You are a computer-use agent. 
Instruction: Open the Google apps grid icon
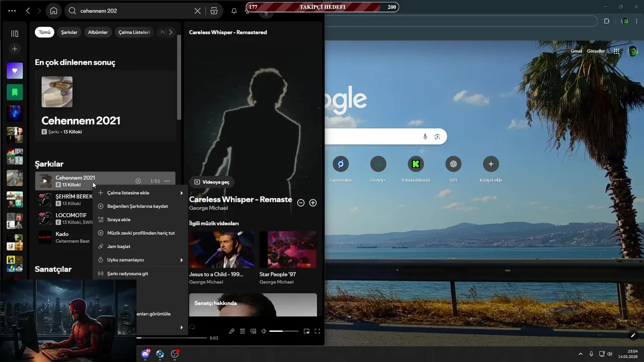(x=616, y=51)
